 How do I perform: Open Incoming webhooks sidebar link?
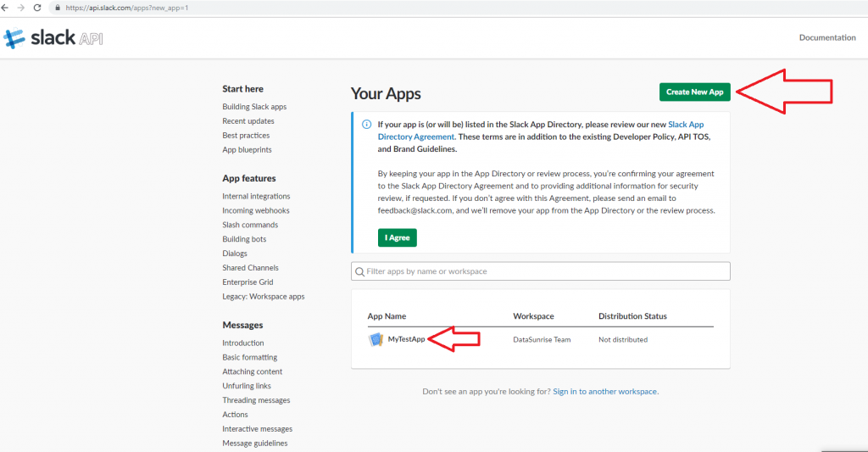pos(256,210)
